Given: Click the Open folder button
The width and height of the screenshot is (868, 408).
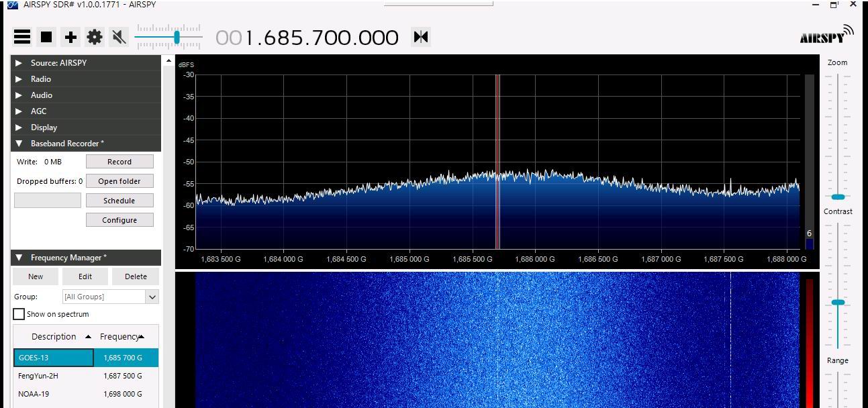Looking at the screenshot, I should click(119, 181).
